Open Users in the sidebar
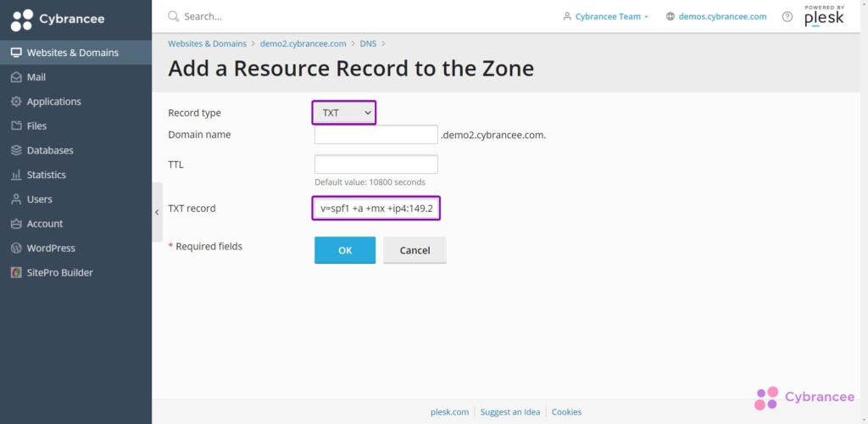868x424 pixels. pyautogui.click(x=75, y=198)
